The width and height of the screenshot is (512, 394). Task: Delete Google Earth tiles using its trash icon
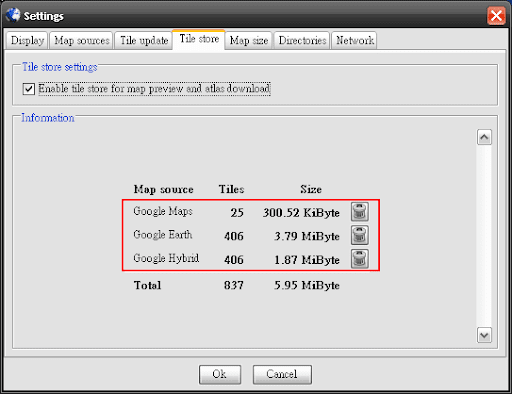(360, 235)
